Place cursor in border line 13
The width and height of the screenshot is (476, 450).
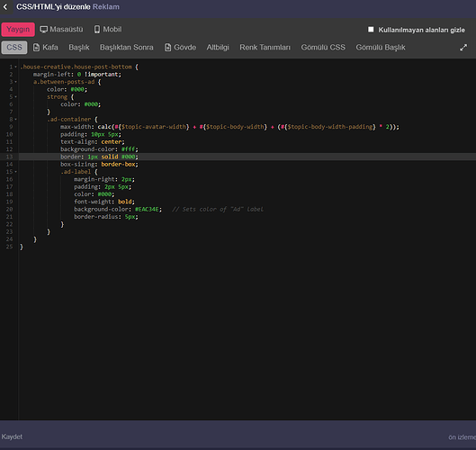(x=247, y=157)
